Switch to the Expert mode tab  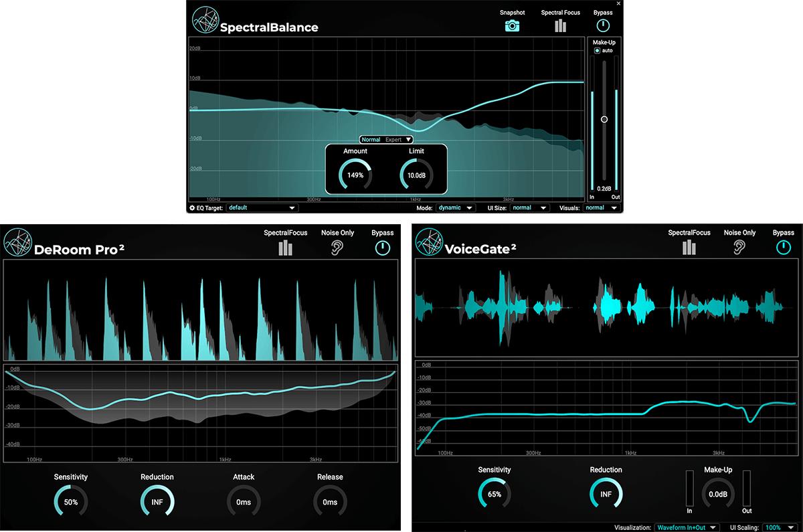(x=393, y=140)
